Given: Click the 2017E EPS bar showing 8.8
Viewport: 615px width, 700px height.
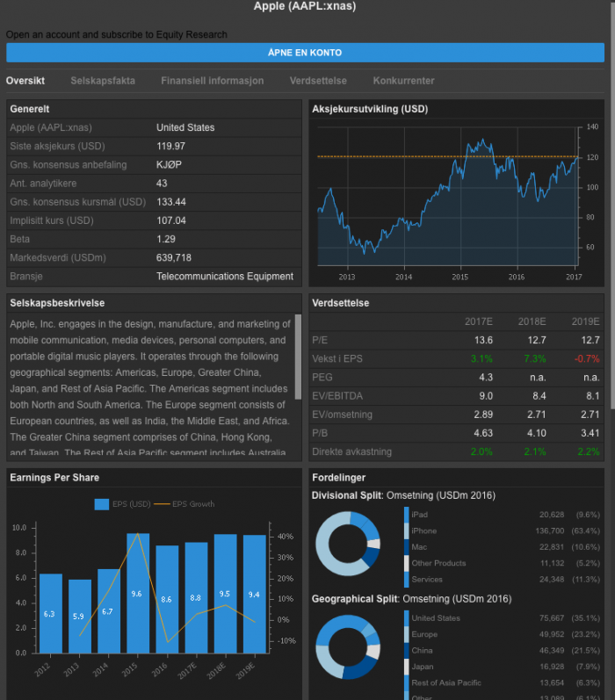Looking at the screenshot, I should 197,598.
